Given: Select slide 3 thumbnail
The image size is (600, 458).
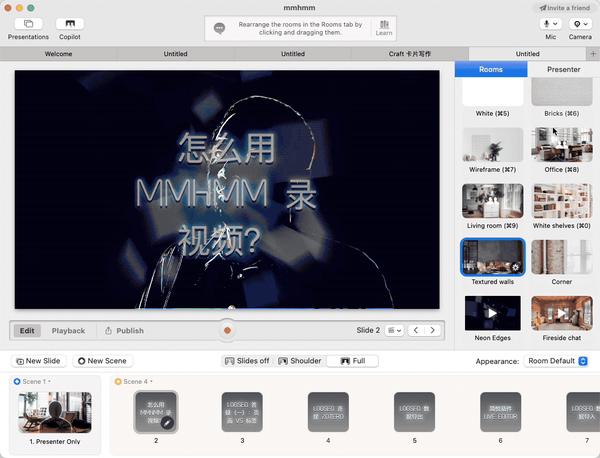Looking at the screenshot, I should pos(242,412).
